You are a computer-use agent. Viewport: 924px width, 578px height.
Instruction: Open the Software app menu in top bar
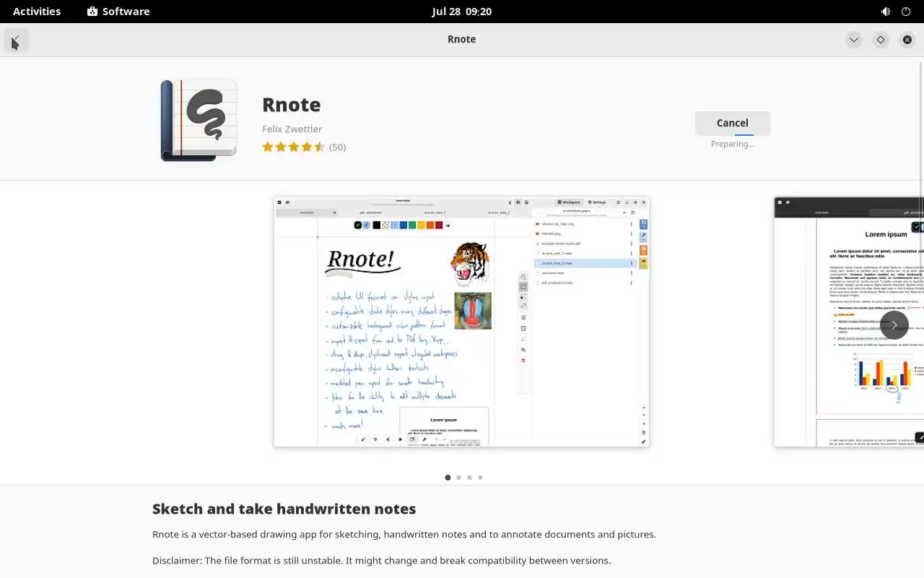118,12
